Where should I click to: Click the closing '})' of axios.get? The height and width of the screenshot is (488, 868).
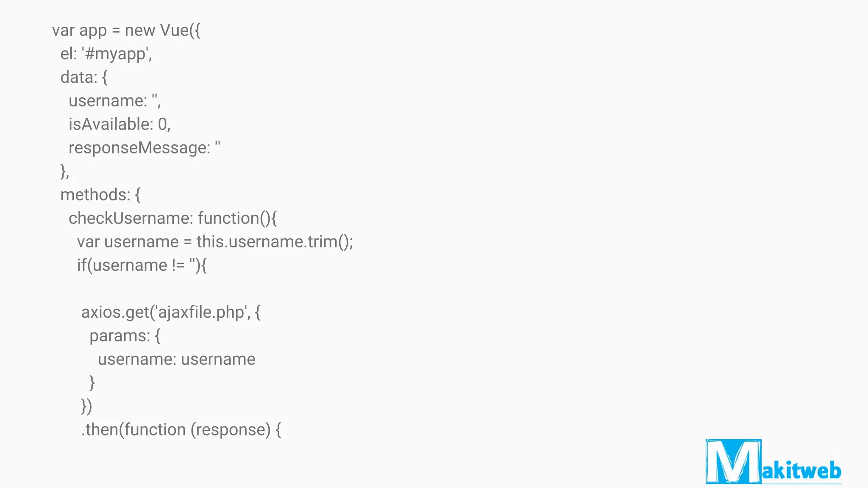[x=86, y=406]
